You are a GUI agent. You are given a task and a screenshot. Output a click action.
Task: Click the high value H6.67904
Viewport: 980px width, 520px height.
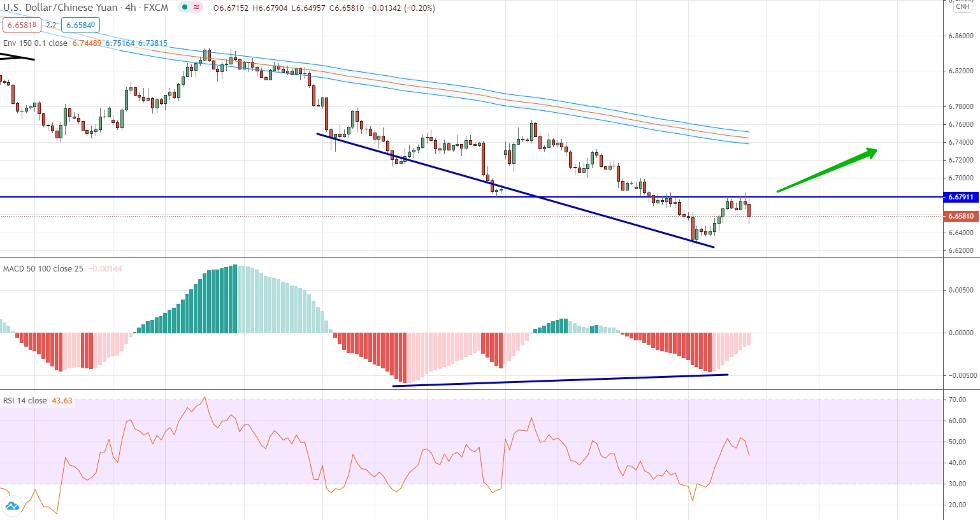[271, 8]
